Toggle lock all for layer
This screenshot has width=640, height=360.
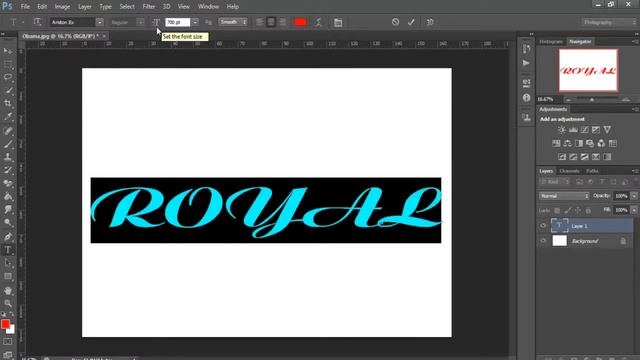coord(588,210)
